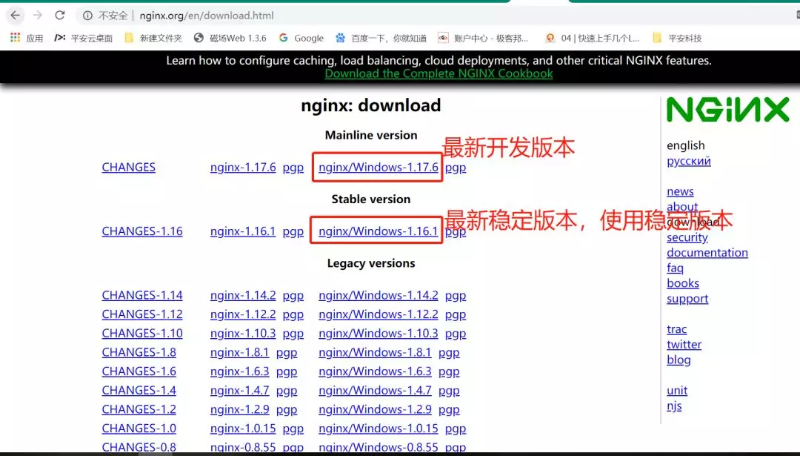Open the 平安云桌面 bookmark

pyautogui.click(x=83, y=38)
